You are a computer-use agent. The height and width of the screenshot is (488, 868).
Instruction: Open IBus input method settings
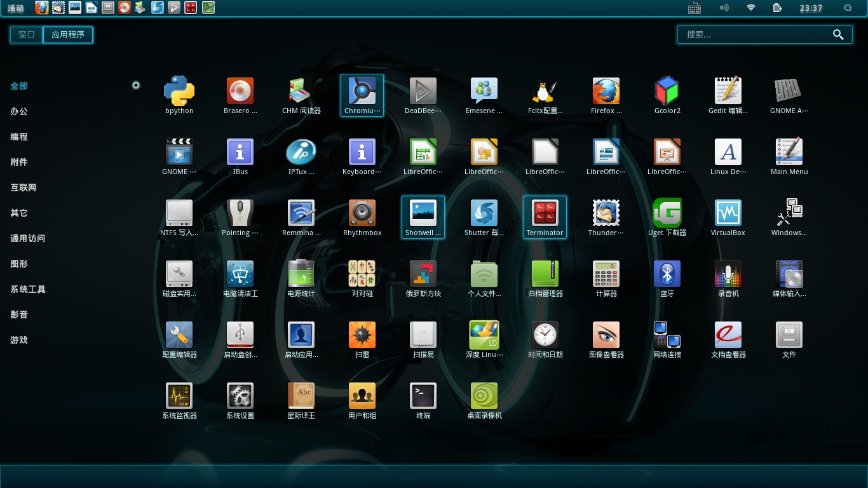[240, 157]
